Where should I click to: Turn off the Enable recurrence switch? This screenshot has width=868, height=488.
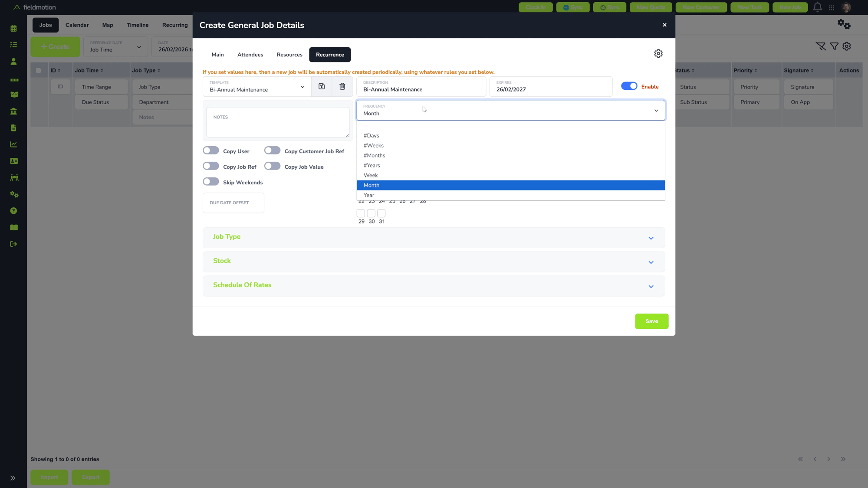pos(629,86)
